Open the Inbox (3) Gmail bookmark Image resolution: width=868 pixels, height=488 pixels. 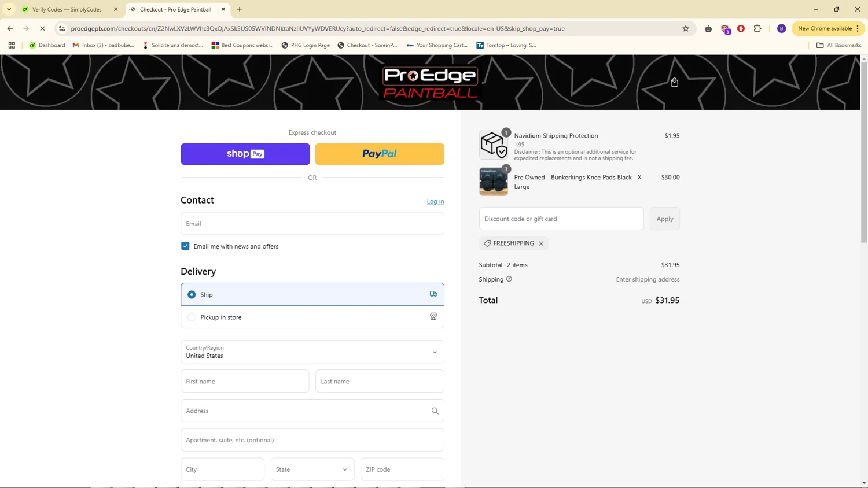(103, 45)
